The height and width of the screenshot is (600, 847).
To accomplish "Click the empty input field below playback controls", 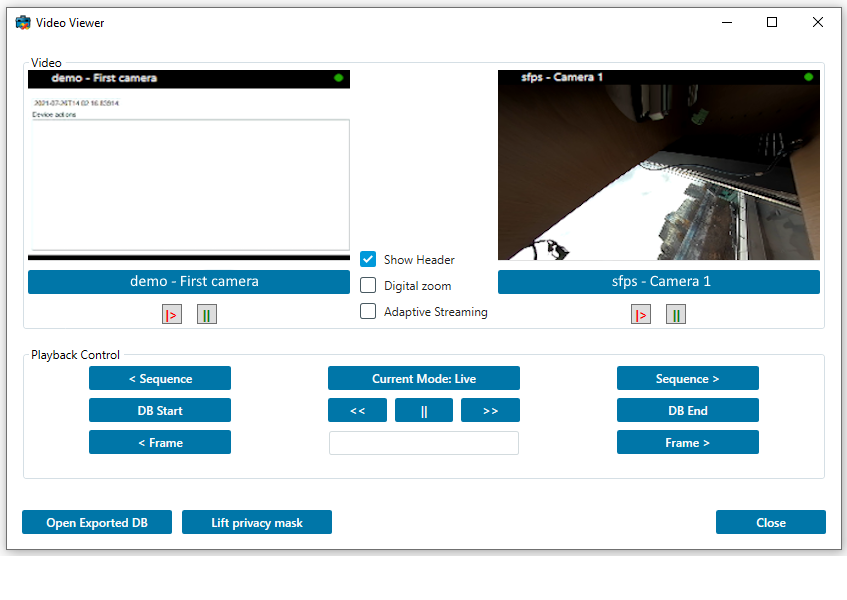I will (423, 442).
